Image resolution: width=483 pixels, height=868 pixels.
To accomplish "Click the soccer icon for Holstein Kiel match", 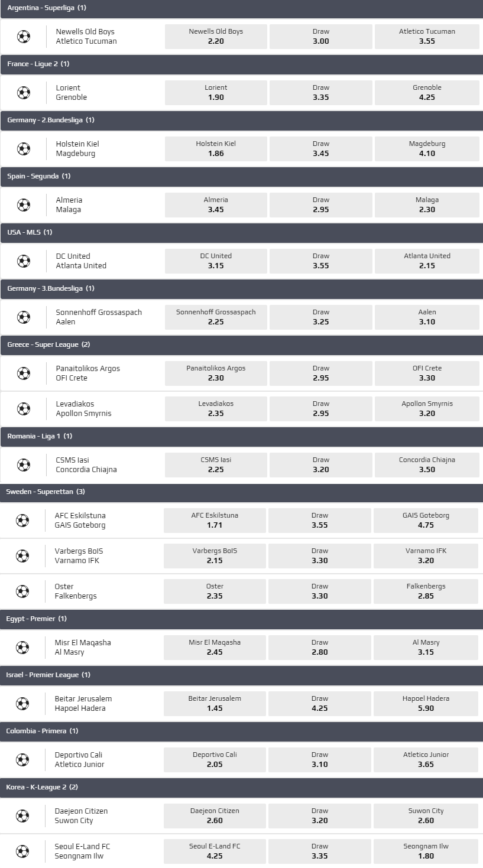I will pos(24,149).
